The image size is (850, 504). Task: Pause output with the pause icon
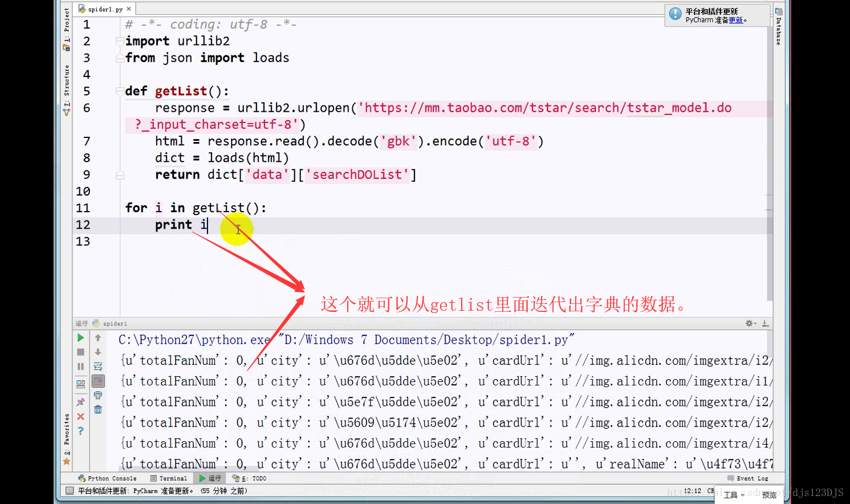tap(80, 367)
